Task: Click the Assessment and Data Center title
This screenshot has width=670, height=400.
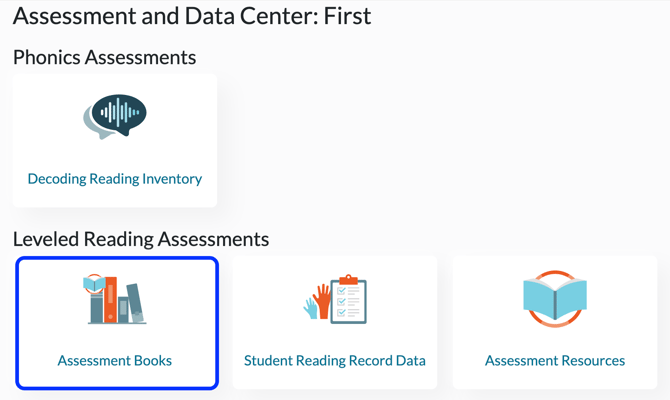Action: (x=192, y=16)
